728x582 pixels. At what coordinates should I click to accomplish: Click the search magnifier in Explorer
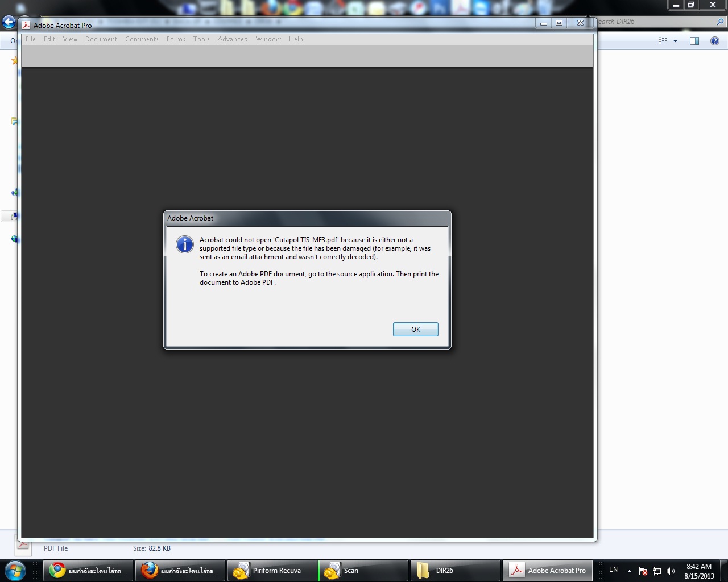[721, 22]
